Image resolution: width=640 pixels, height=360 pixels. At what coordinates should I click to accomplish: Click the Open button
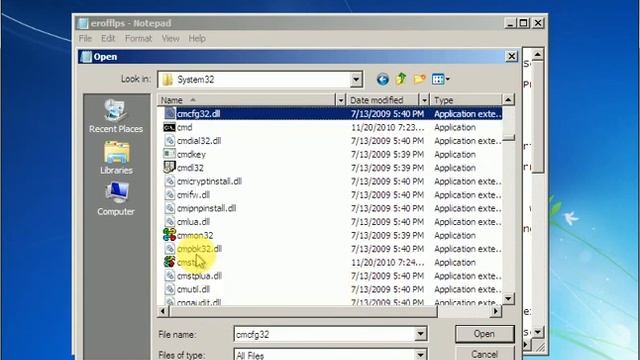484,334
